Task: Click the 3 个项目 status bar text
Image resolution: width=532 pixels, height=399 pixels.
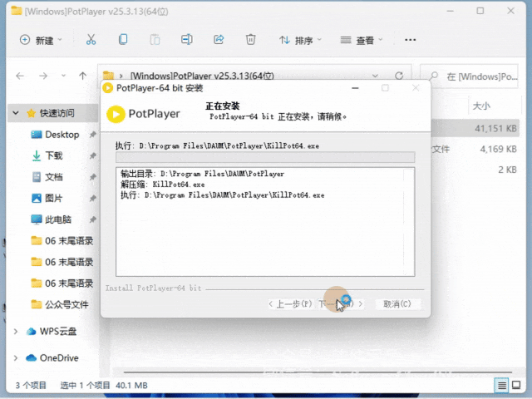Action: (x=31, y=386)
